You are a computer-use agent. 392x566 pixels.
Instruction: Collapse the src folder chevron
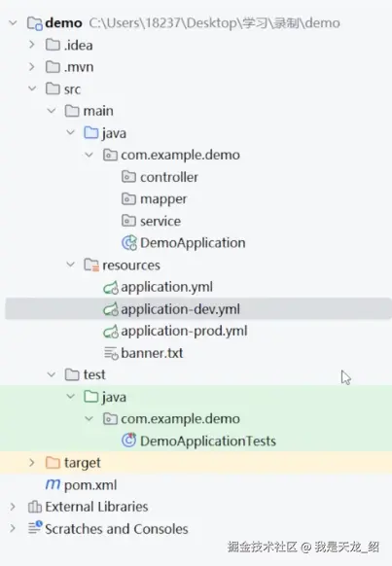32,88
